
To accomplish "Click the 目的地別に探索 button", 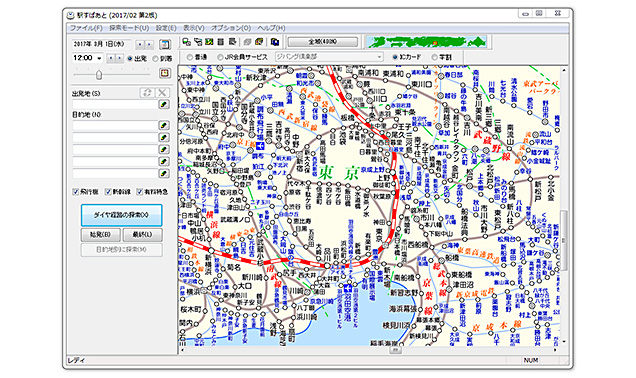I will click(x=122, y=250).
